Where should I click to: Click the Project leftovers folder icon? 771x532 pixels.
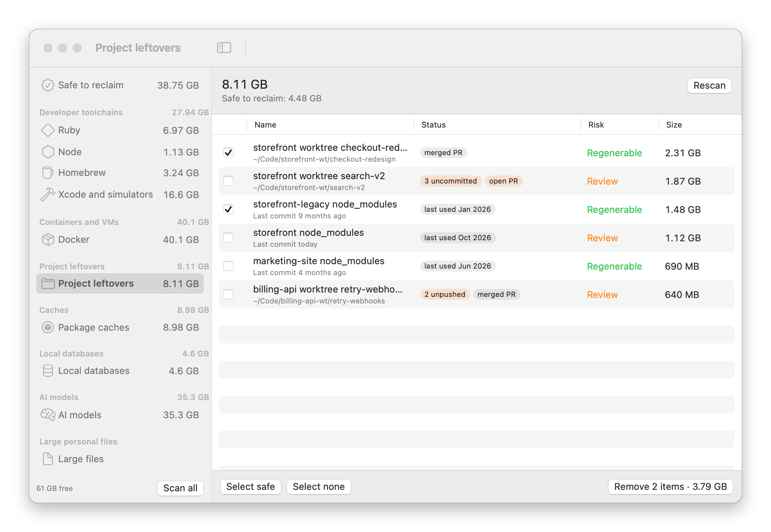point(48,283)
